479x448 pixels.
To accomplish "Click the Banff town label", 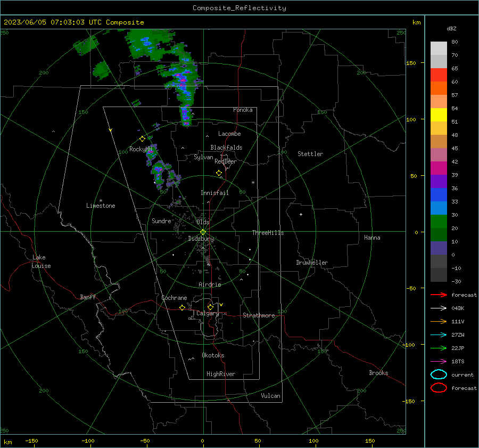I will click(x=88, y=297).
